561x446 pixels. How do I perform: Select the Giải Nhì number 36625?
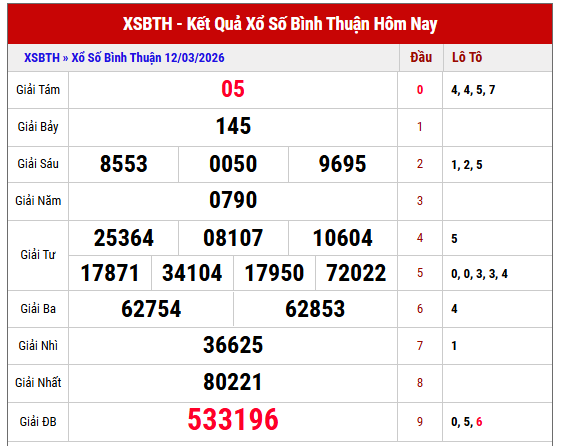point(233,345)
